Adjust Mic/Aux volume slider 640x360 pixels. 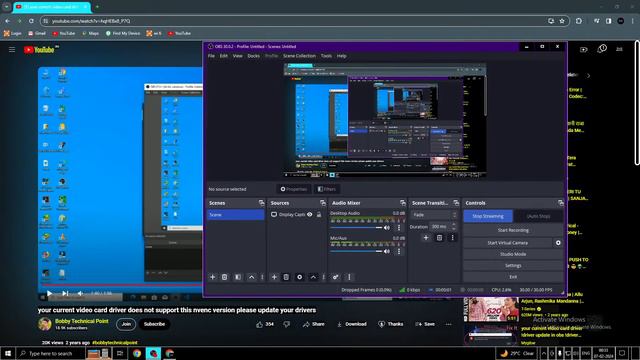click(356, 251)
